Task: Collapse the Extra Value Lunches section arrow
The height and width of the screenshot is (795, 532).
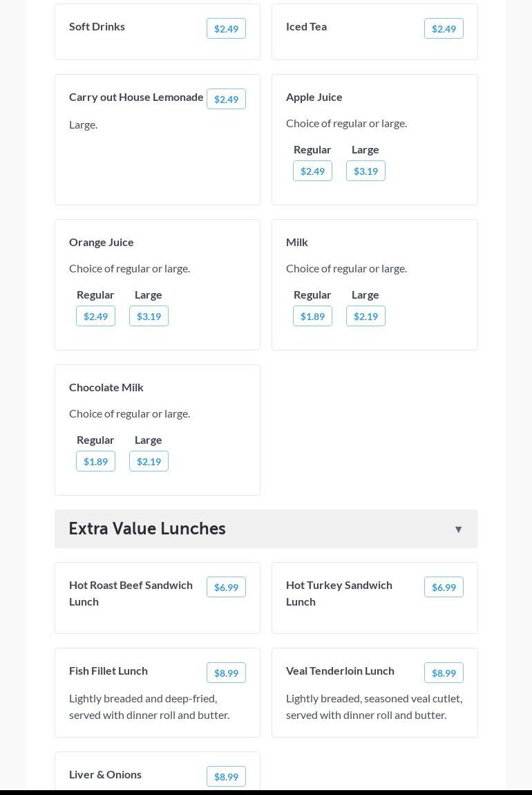Action: point(458,530)
